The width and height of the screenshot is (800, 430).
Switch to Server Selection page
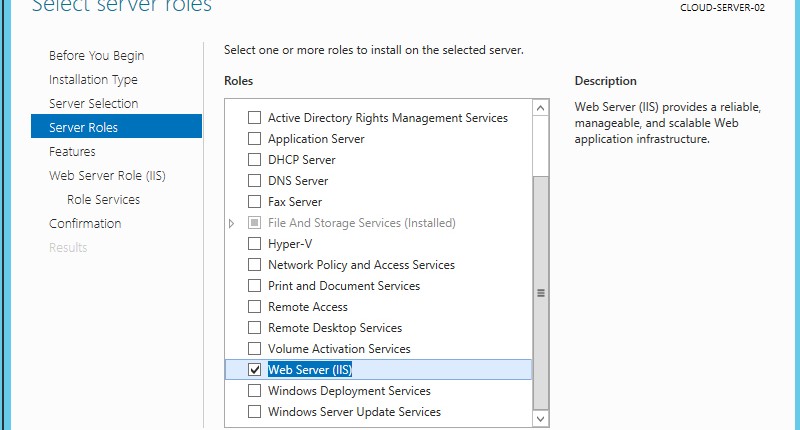click(94, 104)
